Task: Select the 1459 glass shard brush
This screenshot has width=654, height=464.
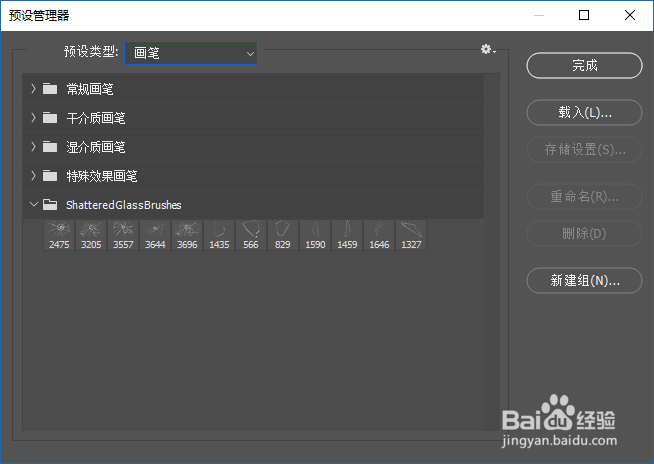Action: coord(347,235)
